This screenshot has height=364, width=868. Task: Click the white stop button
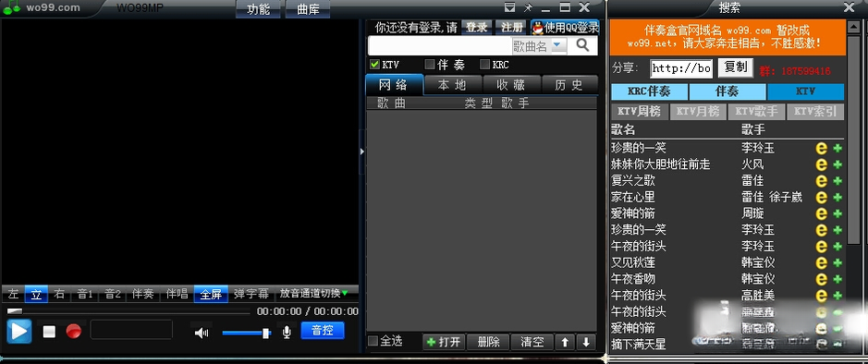[x=49, y=332]
